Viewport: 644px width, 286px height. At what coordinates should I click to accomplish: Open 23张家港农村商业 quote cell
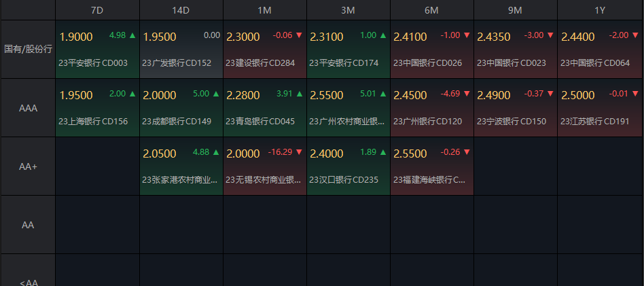pos(181,166)
